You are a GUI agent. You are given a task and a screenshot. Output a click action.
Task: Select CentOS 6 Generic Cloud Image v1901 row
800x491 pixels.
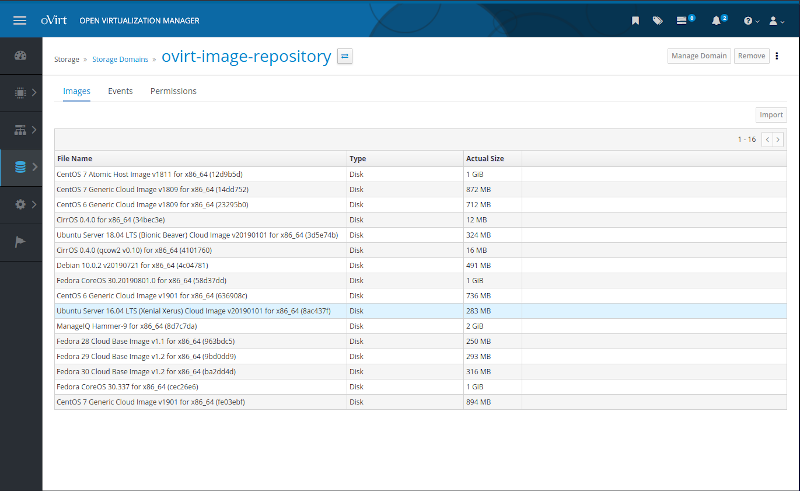tap(420, 296)
